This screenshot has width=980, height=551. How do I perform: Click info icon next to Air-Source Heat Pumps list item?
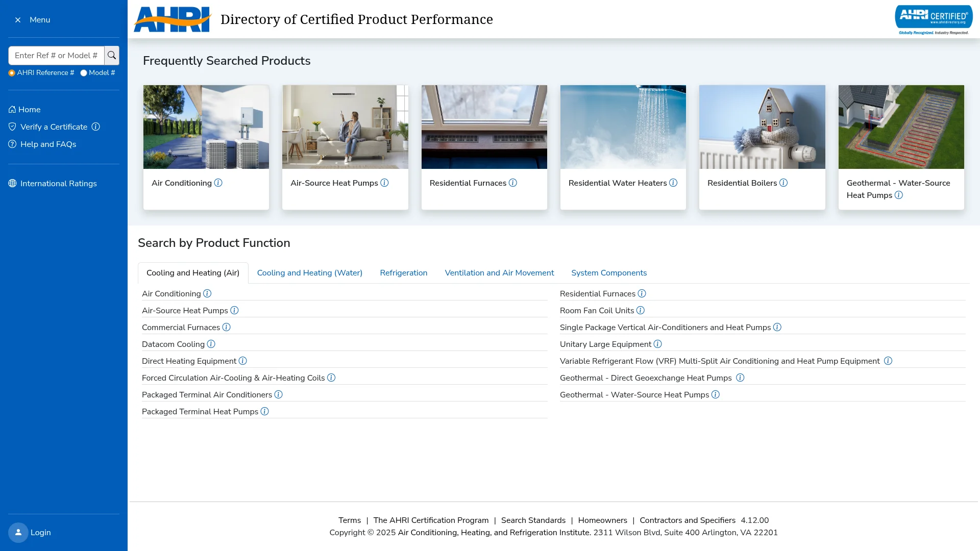[x=234, y=310]
